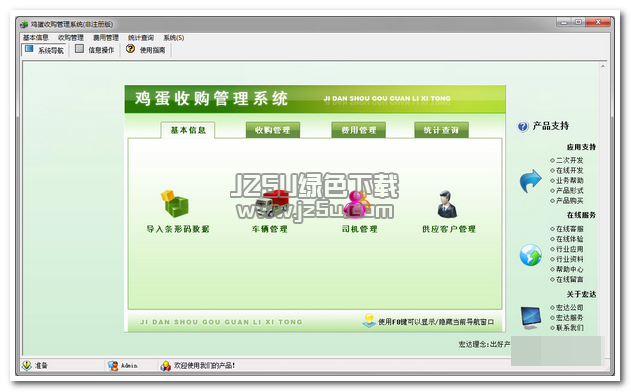Open the 统计查询 menu in menu bar
Image resolution: width=631 pixels, height=392 pixels.
[x=141, y=37]
